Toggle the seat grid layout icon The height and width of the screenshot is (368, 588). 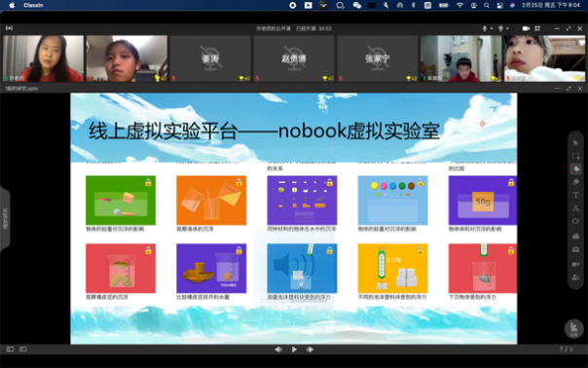coord(537,28)
